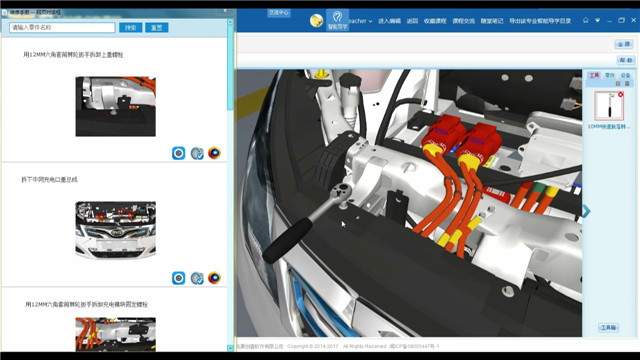This screenshot has width=640, height=360.
Task: Switch to the 零件 parts tab
Action: tap(609, 75)
